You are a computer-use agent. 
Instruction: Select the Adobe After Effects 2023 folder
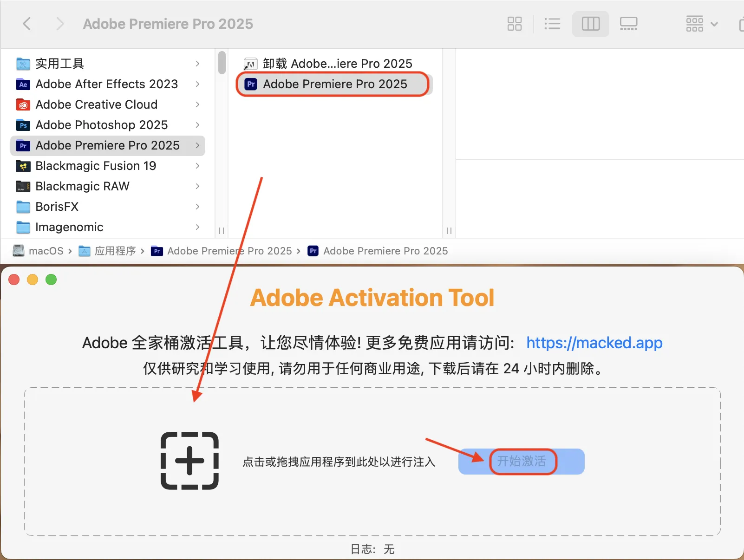[x=106, y=84]
